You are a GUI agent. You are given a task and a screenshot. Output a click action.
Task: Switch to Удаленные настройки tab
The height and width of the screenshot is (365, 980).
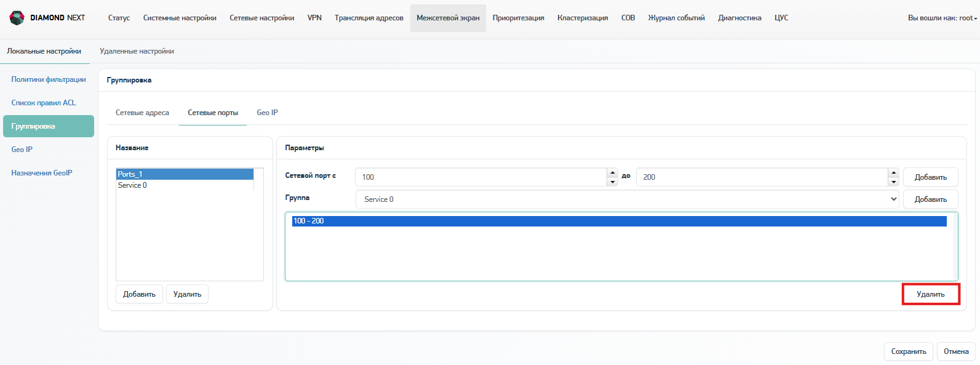(137, 51)
